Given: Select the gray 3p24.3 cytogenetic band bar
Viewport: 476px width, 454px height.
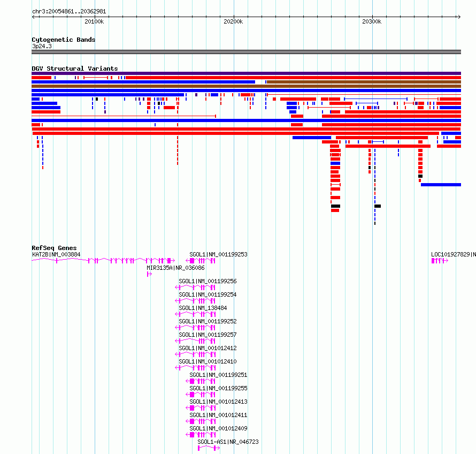Looking at the screenshot, I should 246,52.
